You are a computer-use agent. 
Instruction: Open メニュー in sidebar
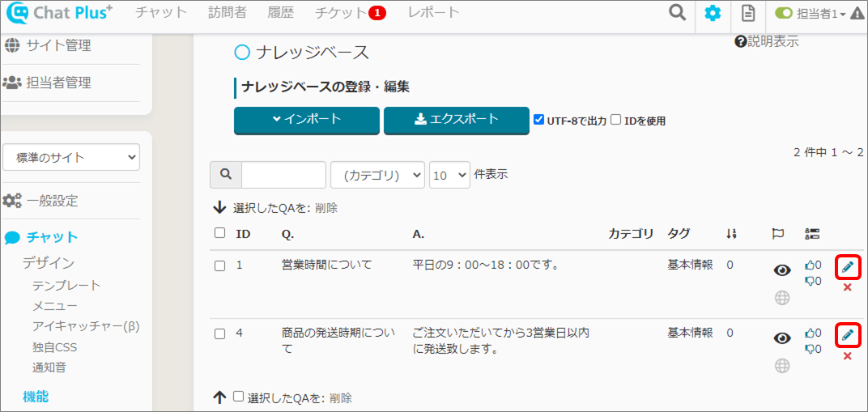[x=55, y=306]
